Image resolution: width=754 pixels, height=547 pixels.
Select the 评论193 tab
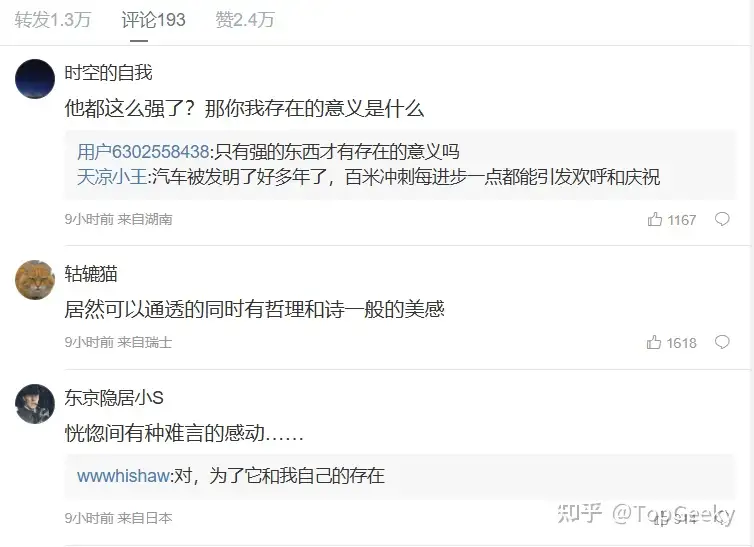click(x=153, y=20)
